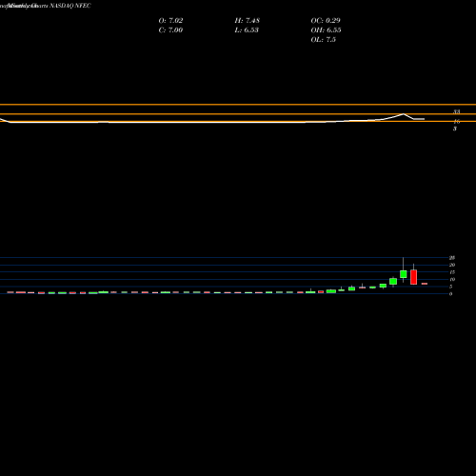Select the green candlestick peaking near the 10 gridline
476x476 pixels.
pyautogui.click(x=393, y=281)
